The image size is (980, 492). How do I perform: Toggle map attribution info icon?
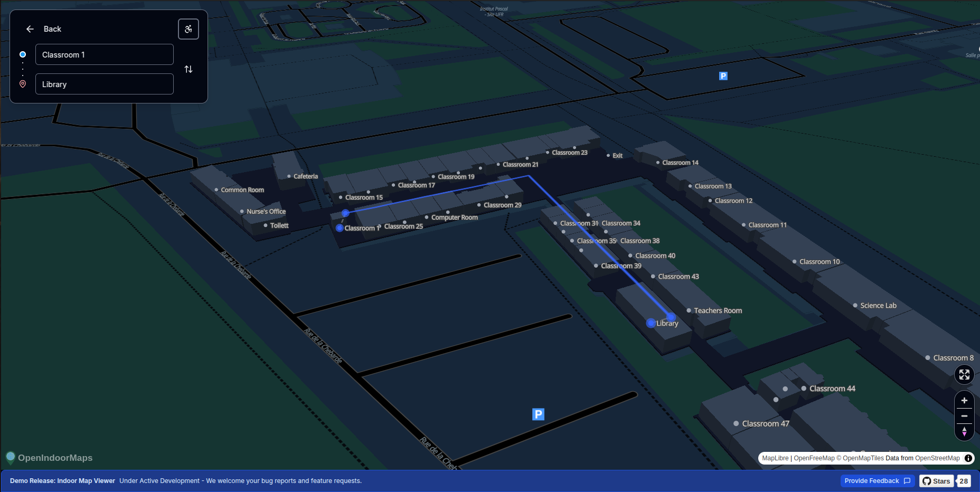coord(968,458)
